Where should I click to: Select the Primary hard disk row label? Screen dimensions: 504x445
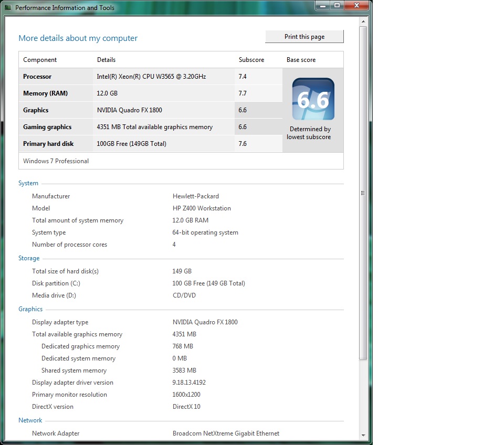[x=48, y=144]
